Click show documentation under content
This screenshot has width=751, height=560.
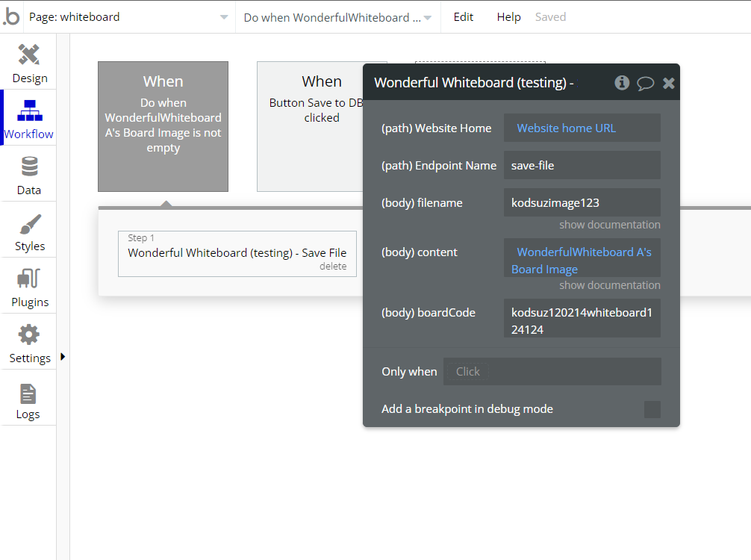pos(610,285)
